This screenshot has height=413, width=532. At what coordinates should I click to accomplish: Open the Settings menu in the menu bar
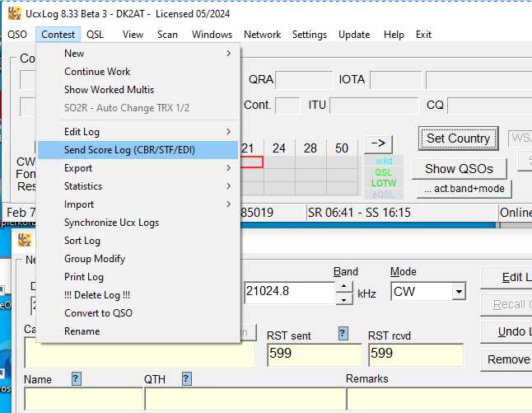310,35
